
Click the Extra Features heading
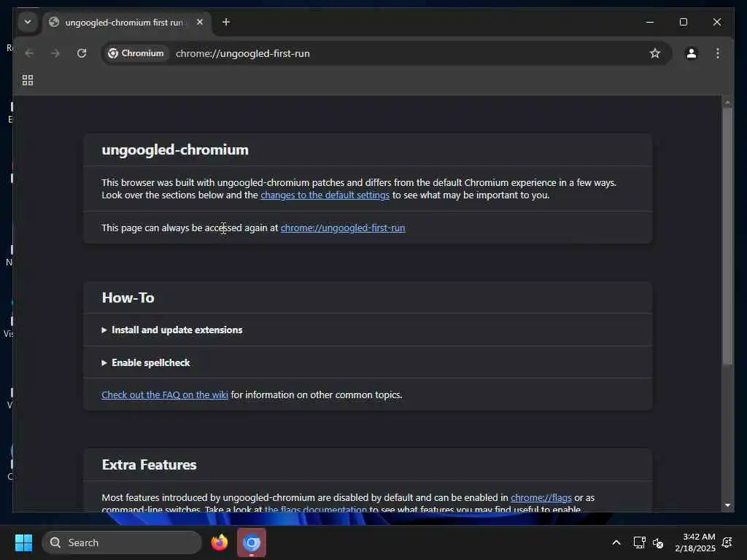(x=149, y=464)
